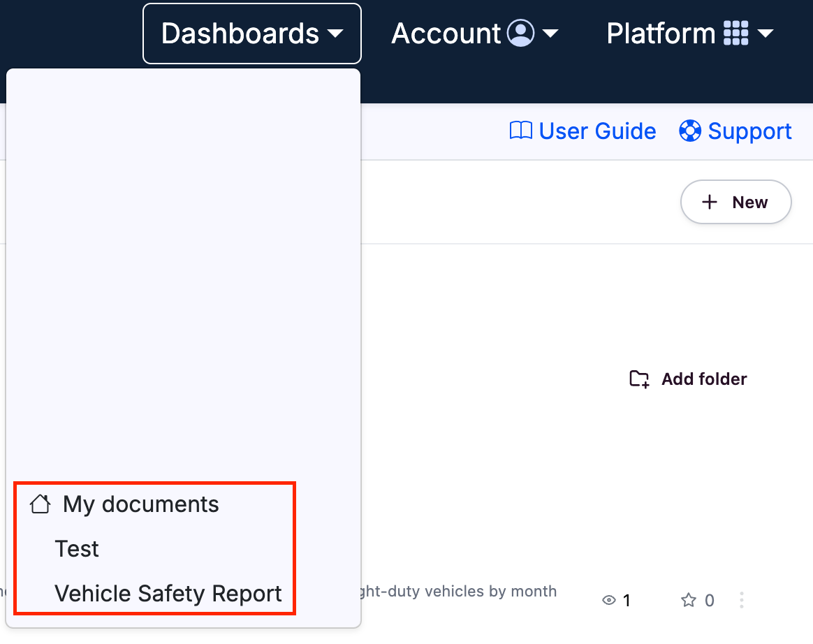Open the Account dropdown menu
The image size is (813, 644).
click(x=474, y=34)
